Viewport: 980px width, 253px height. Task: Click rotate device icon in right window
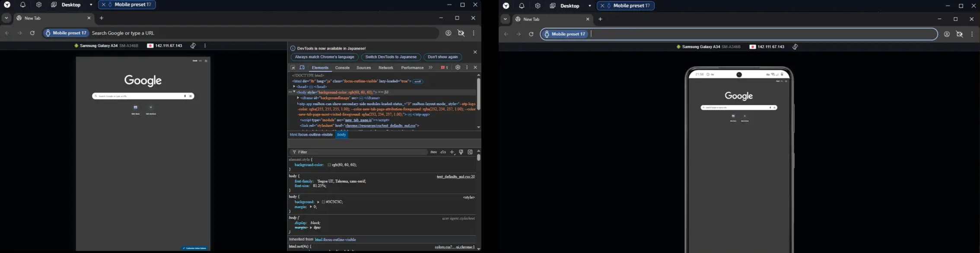pos(795,47)
